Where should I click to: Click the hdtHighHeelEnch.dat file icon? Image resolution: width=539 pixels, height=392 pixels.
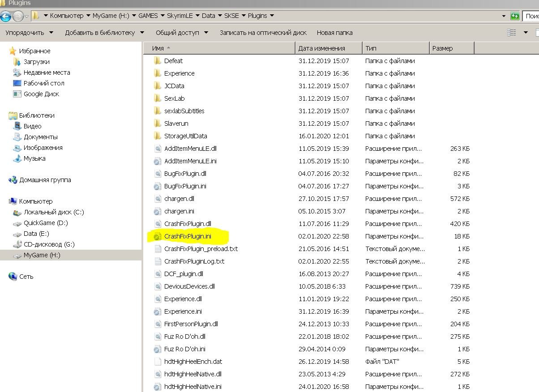157,362
